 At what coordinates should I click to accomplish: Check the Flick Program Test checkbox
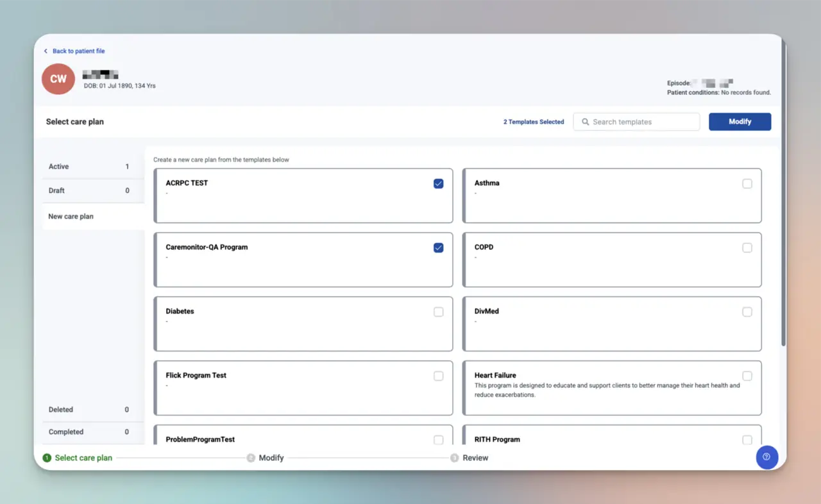pyautogui.click(x=439, y=376)
